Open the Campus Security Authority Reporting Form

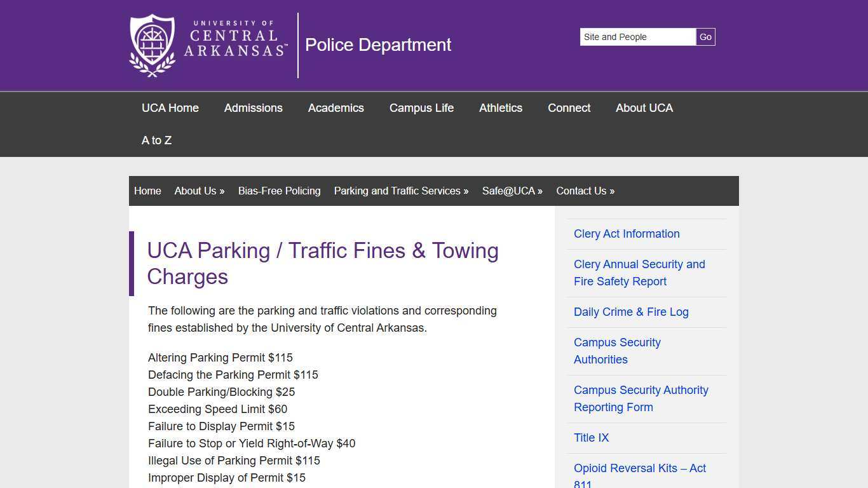tap(641, 398)
